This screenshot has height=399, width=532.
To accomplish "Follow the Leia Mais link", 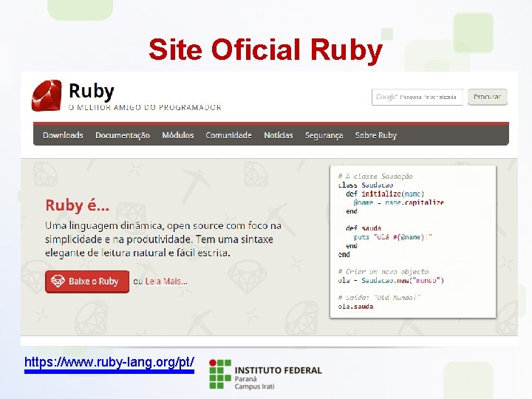I will click(x=166, y=282).
